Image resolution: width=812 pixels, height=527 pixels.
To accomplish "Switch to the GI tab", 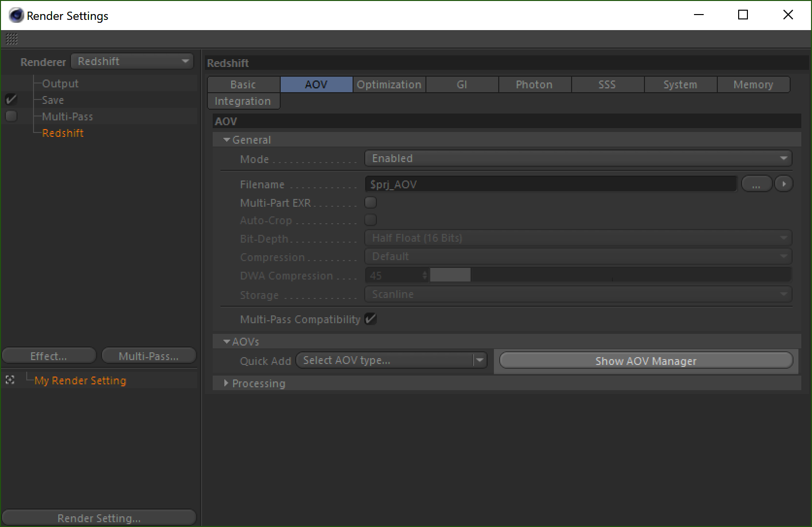I will (x=462, y=84).
